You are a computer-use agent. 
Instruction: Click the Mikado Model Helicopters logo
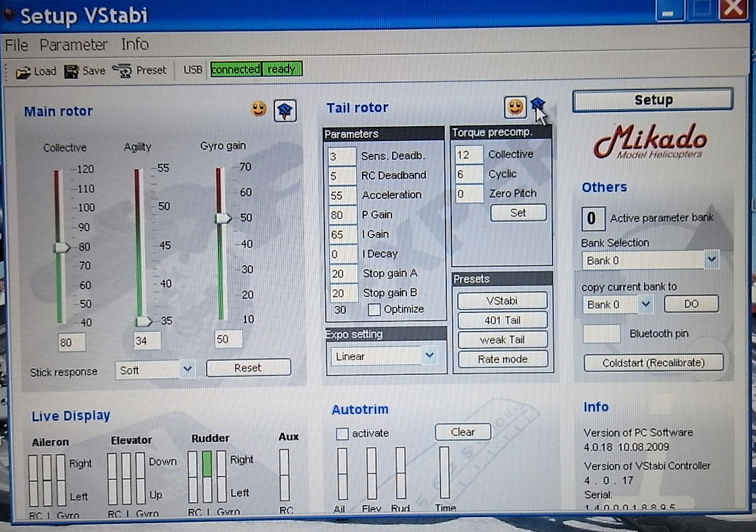651,141
